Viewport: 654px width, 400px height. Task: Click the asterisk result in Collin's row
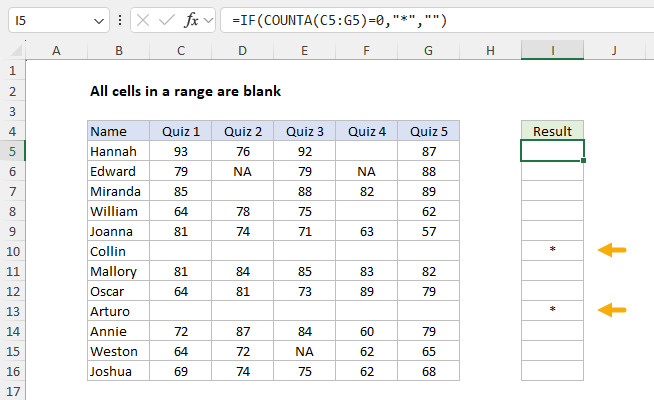[x=552, y=251]
